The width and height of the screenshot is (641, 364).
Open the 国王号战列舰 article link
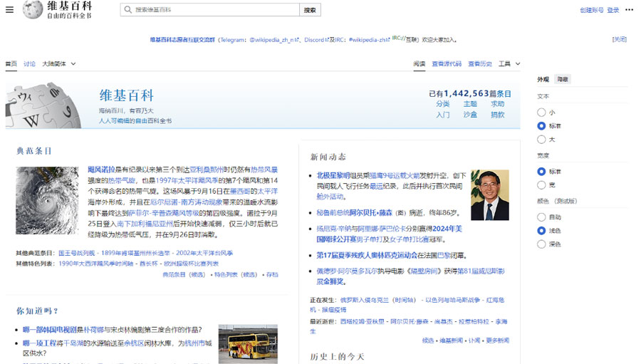tap(76, 253)
